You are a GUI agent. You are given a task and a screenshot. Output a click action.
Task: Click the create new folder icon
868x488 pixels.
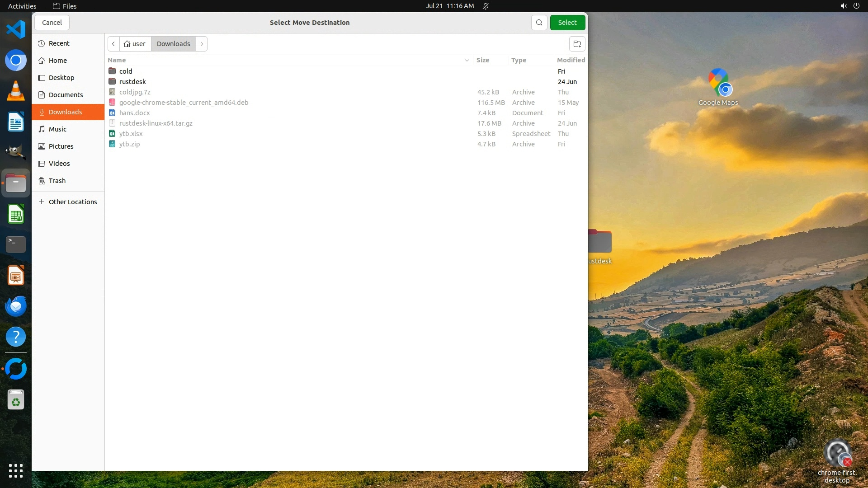[577, 44]
